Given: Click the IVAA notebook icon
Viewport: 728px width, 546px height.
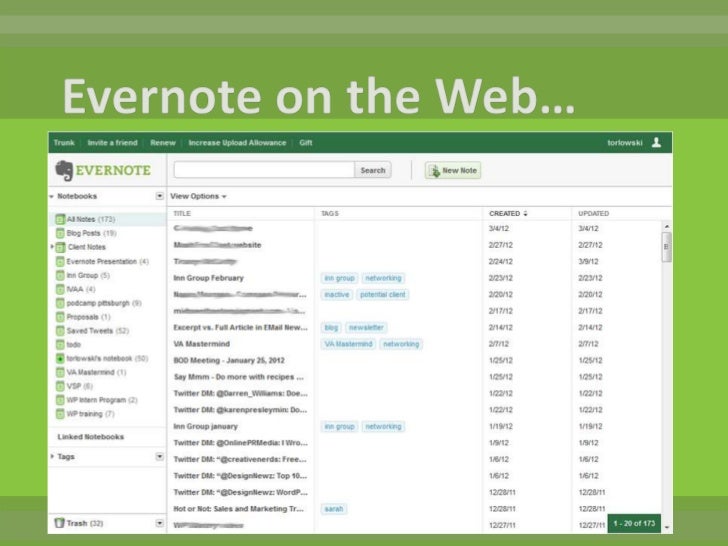Looking at the screenshot, I should pos(60,289).
